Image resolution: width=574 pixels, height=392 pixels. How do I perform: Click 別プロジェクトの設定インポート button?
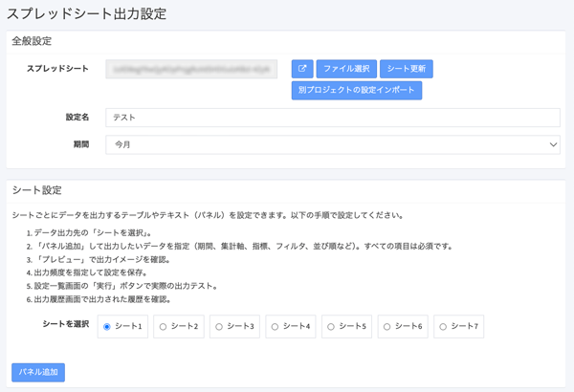click(357, 91)
